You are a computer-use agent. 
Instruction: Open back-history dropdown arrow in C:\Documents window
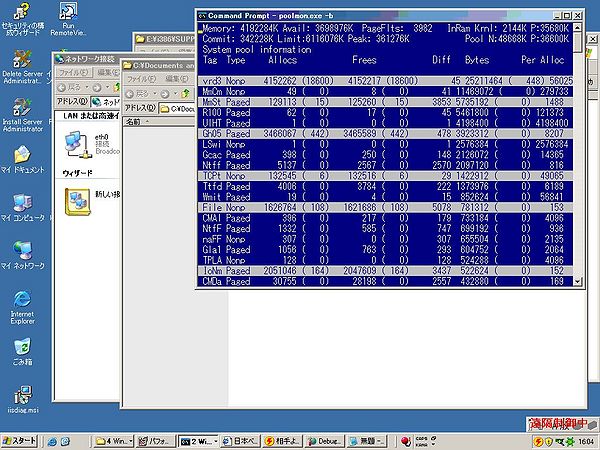(x=155, y=94)
